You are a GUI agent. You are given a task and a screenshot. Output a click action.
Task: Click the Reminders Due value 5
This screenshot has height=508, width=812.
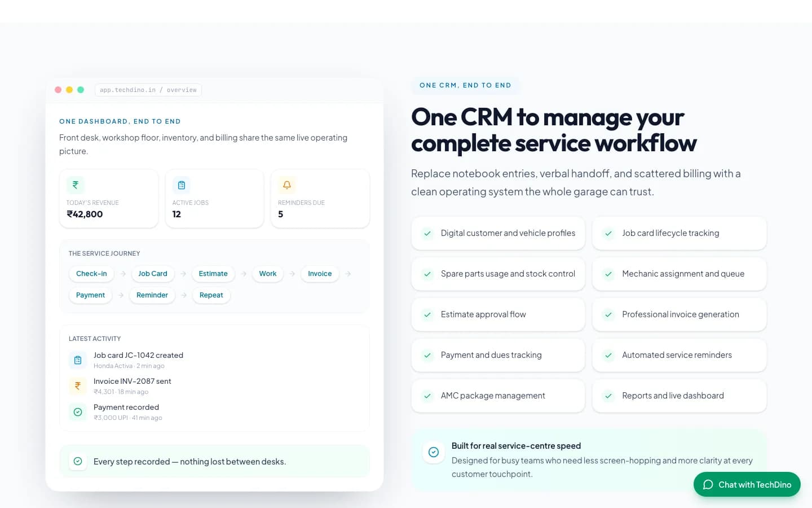coord(281,214)
